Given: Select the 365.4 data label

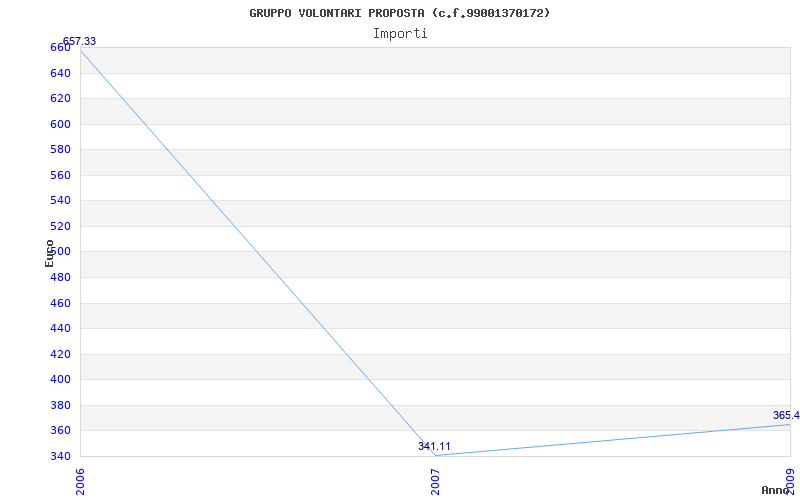Looking at the screenshot, I should (786, 415).
